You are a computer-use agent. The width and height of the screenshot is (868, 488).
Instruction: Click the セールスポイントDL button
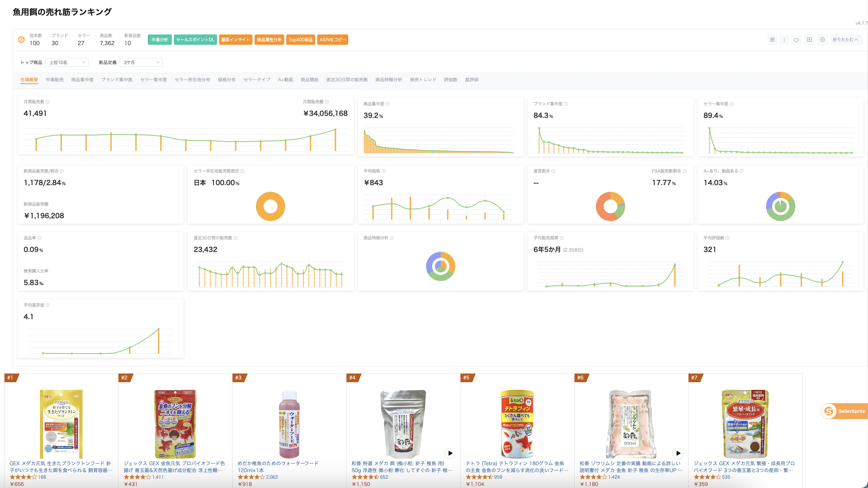click(195, 40)
